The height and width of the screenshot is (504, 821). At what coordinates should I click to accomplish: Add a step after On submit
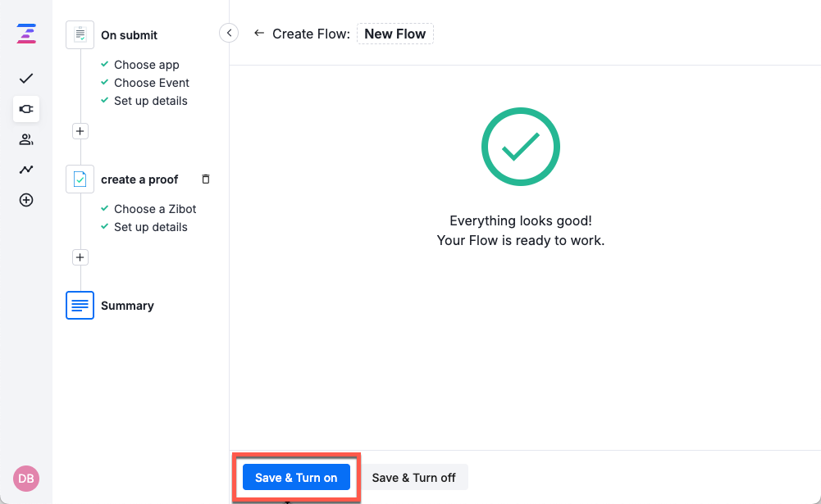click(80, 131)
